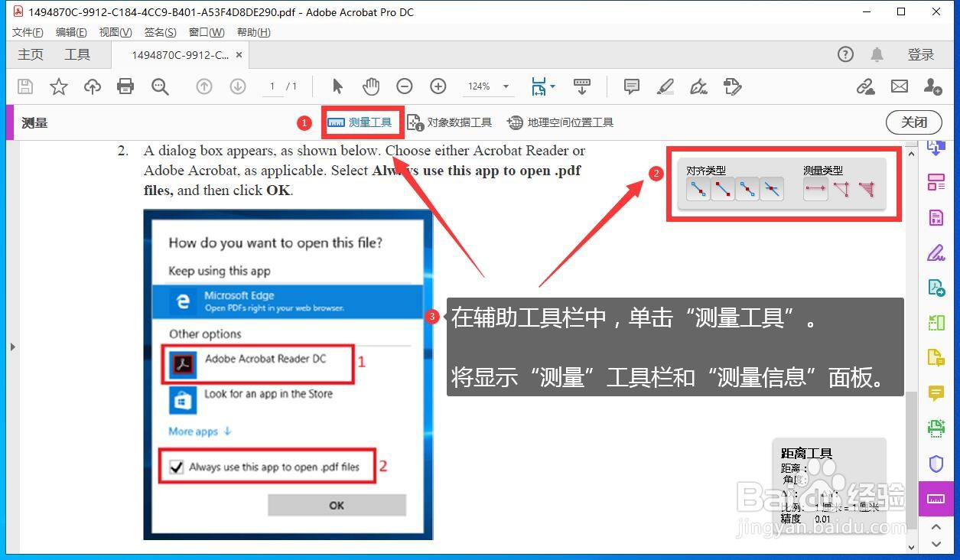
Task: Close the 1494870C-9912 document tab
Action: [x=239, y=55]
